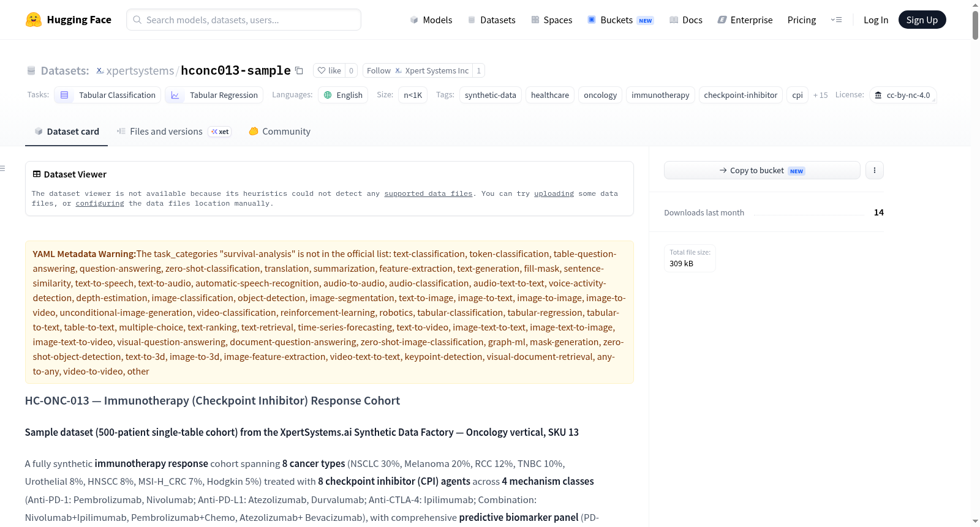
Task: Click the like count showing 0
Action: (x=351, y=70)
